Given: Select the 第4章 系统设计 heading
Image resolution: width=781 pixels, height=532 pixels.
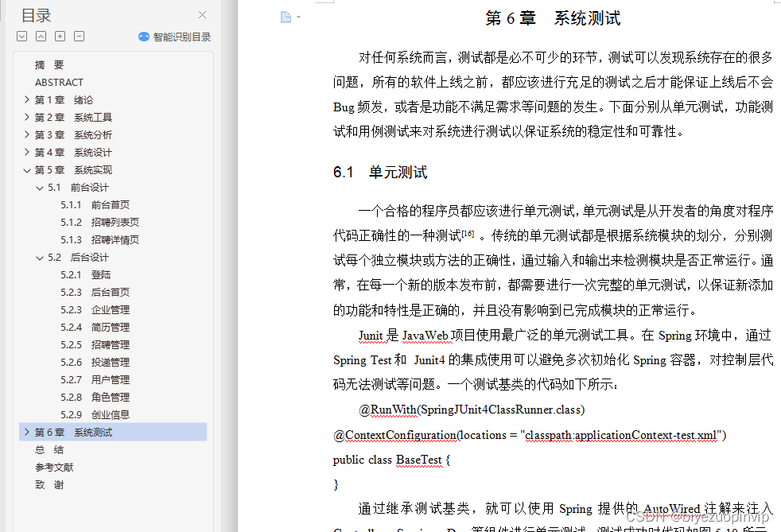Looking at the screenshot, I should (73, 152).
